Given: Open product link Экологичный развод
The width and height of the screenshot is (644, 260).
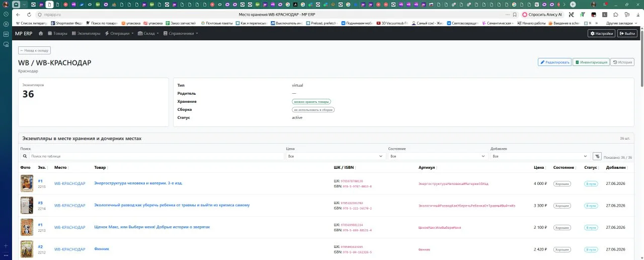Looking at the screenshot, I should (x=172, y=205).
